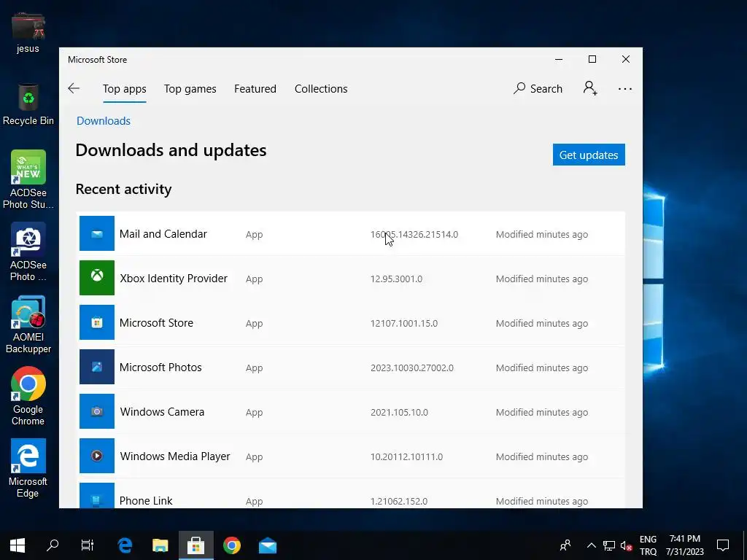The width and height of the screenshot is (747, 560).
Task: Select ACDSee Photo Studio What's New shortcut
Action: point(28,180)
